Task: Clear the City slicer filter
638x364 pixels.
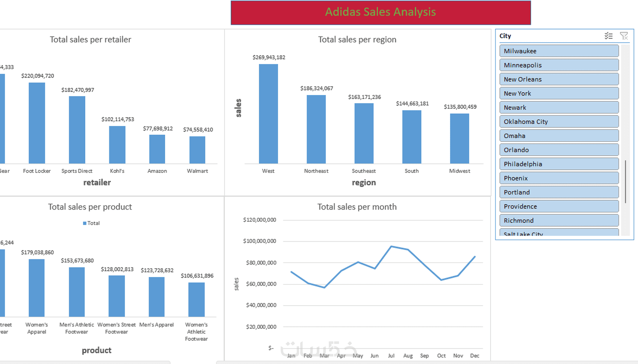Action: tap(624, 36)
